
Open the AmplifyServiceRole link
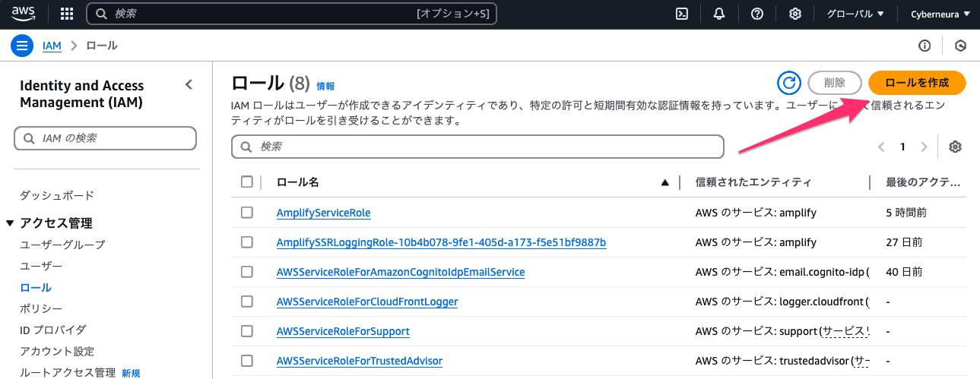click(x=324, y=213)
